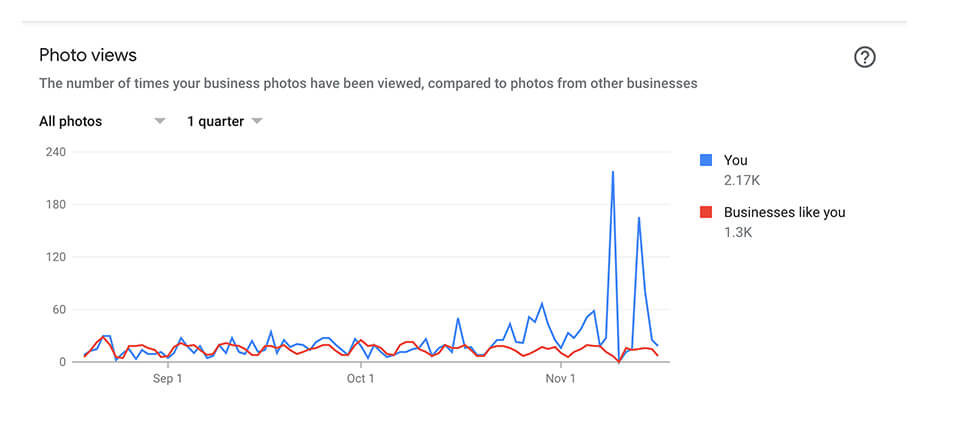Click the second tall blue spike peak
The width and height of the screenshot is (964, 425).
point(639,218)
